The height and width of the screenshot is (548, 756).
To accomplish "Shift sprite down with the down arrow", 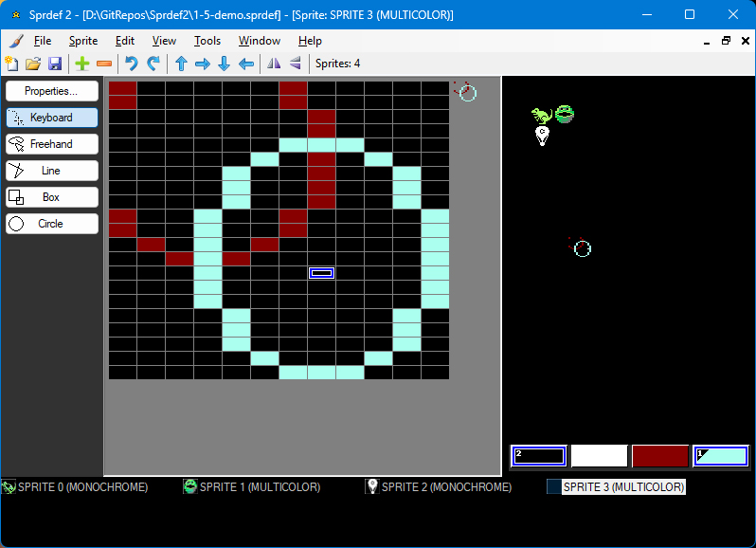I will [x=225, y=64].
